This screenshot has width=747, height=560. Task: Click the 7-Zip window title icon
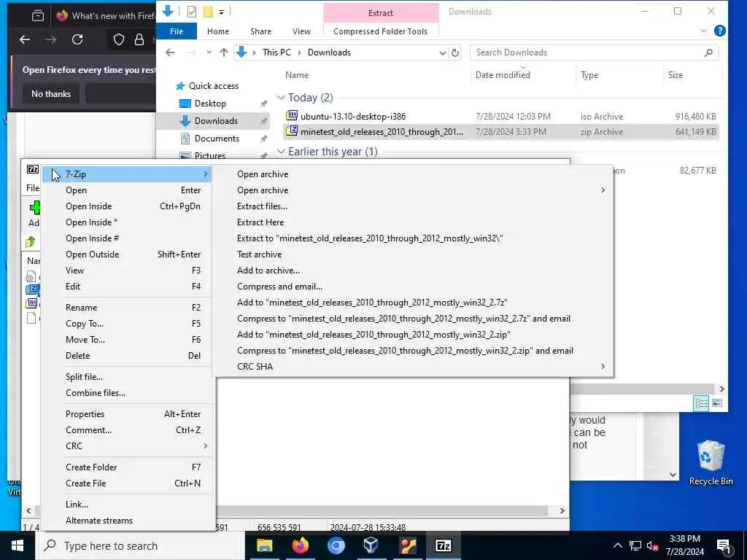(x=32, y=169)
